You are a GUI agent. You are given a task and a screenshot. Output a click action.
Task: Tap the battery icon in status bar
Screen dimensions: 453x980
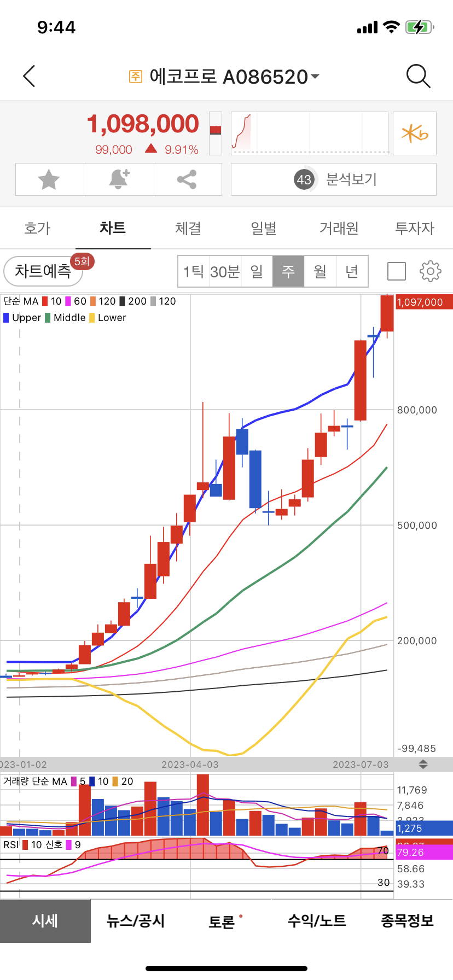coord(420,27)
